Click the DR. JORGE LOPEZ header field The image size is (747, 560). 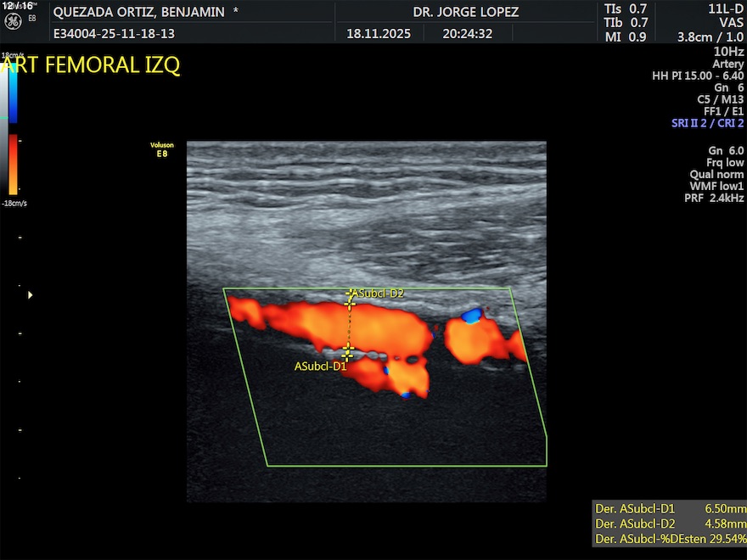tap(465, 12)
